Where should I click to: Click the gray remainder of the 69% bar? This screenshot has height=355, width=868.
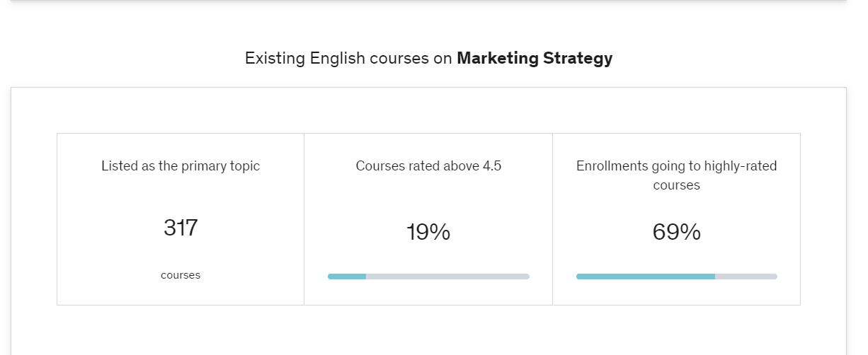click(746, 277)
